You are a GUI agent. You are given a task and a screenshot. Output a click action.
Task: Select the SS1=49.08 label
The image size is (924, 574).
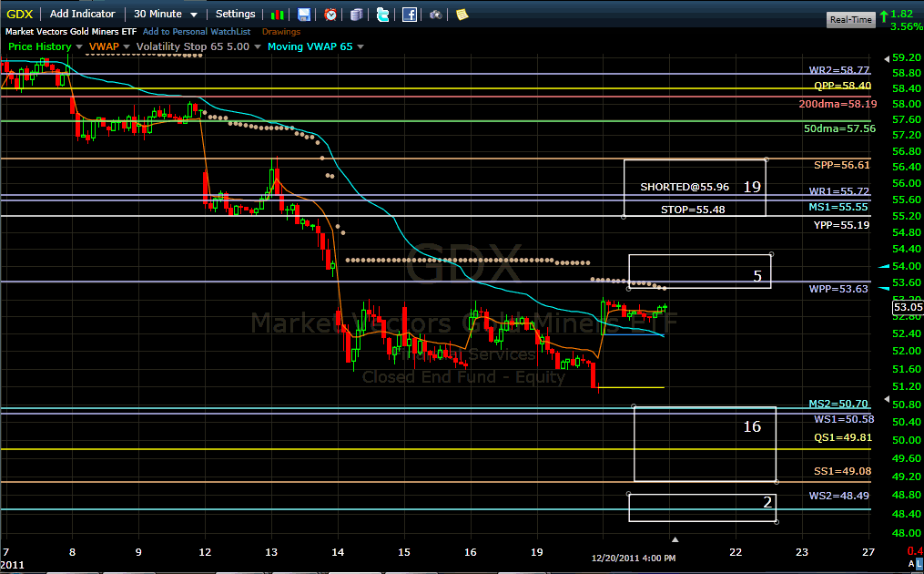pos(843,471)
